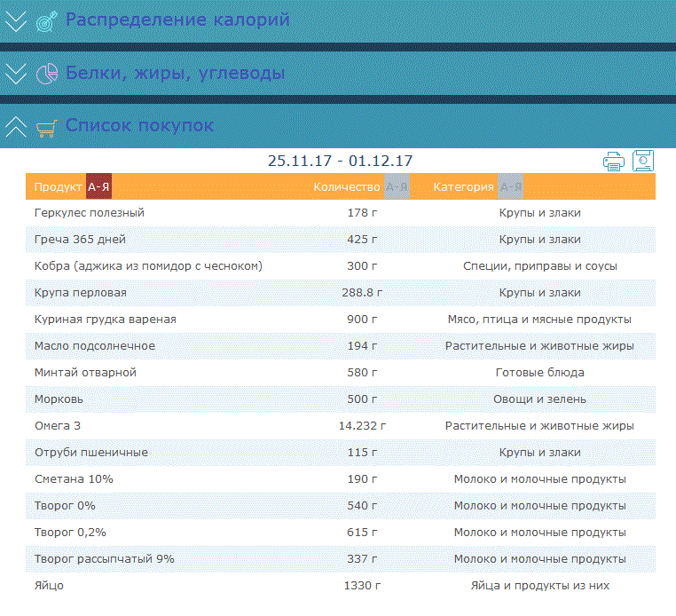Click the 1330 г quantity value
Viewport: 676px width, 616px height.
tap(362, 586)
